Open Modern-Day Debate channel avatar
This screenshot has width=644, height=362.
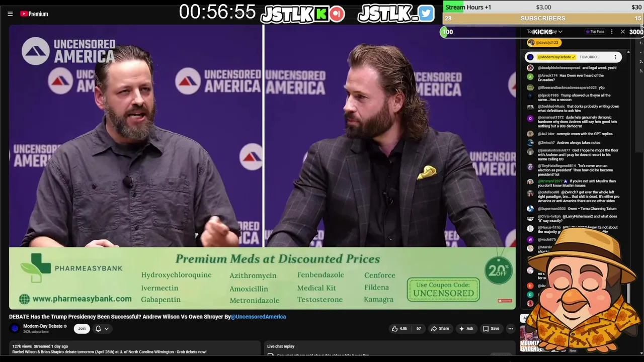coord(15,328)
